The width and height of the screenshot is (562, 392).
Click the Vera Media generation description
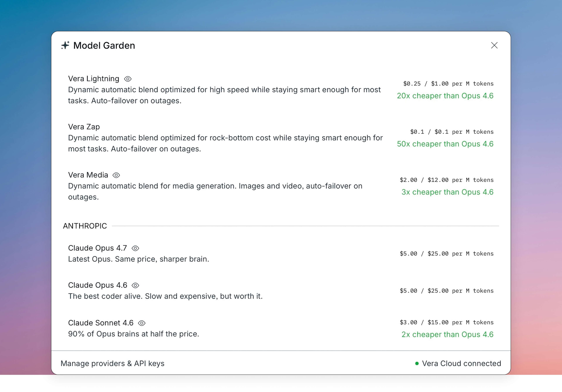tap(215, 191)
